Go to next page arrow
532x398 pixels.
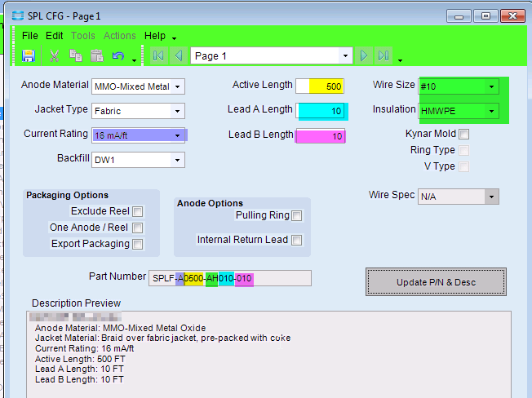(363, 56)
